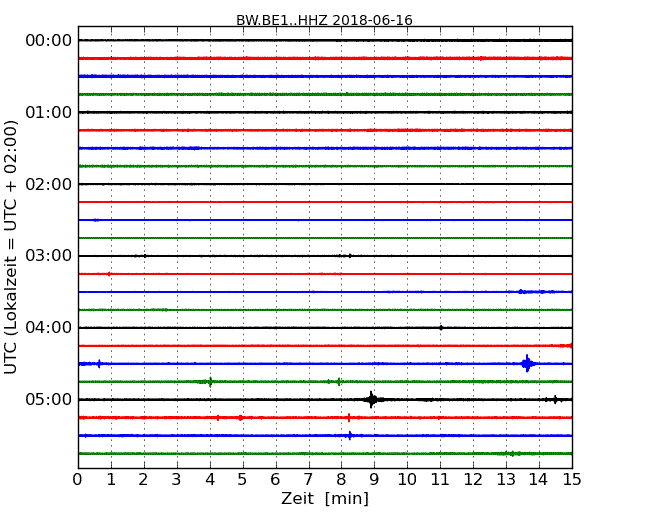Click the 02:00 time label
The image size is (650, 520).
[49, 184]
